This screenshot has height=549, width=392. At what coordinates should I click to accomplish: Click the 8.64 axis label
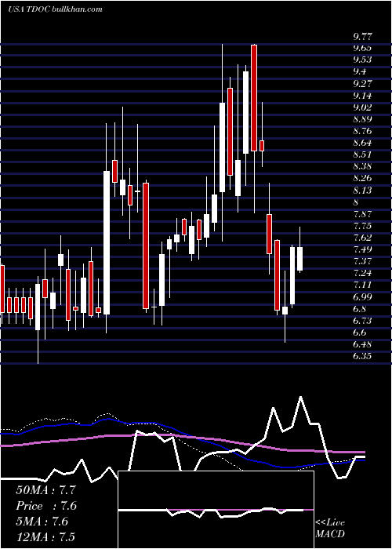(363, 144)
